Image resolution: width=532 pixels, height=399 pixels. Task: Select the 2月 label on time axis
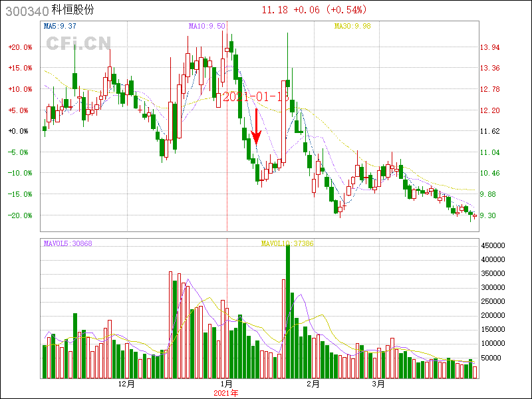[313, 384]
